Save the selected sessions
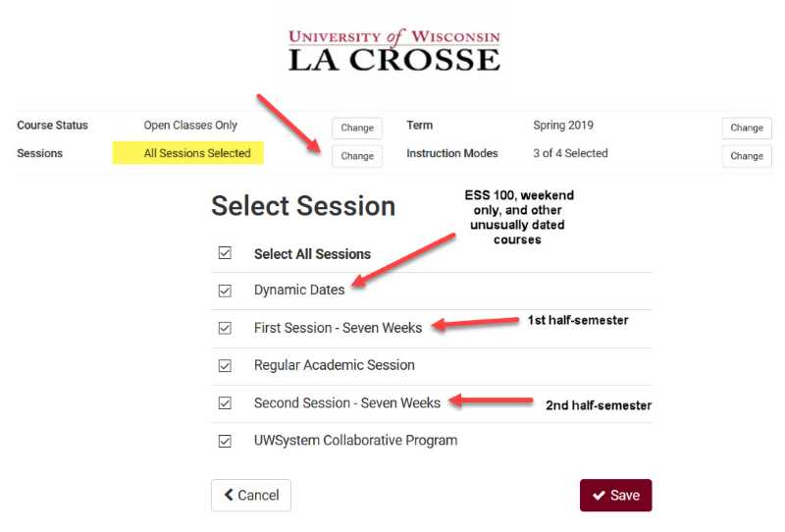 pos(616,496)
